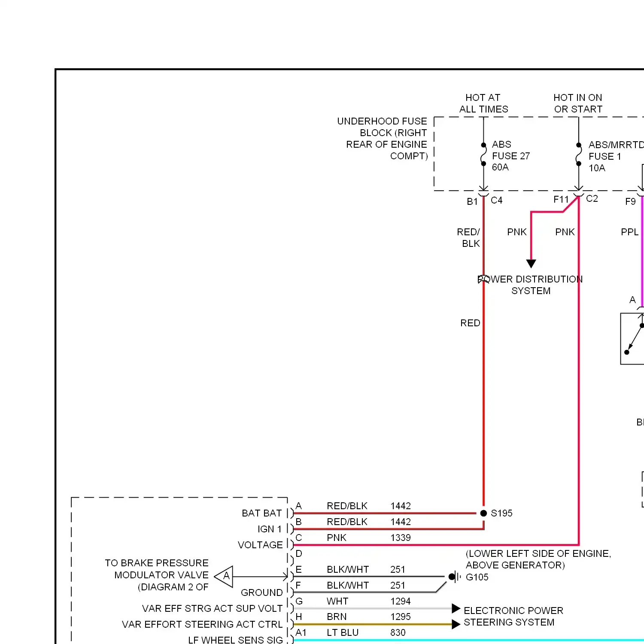Click connector pin label F11
This screenshot has height=644, width=644.
point(561,199)
